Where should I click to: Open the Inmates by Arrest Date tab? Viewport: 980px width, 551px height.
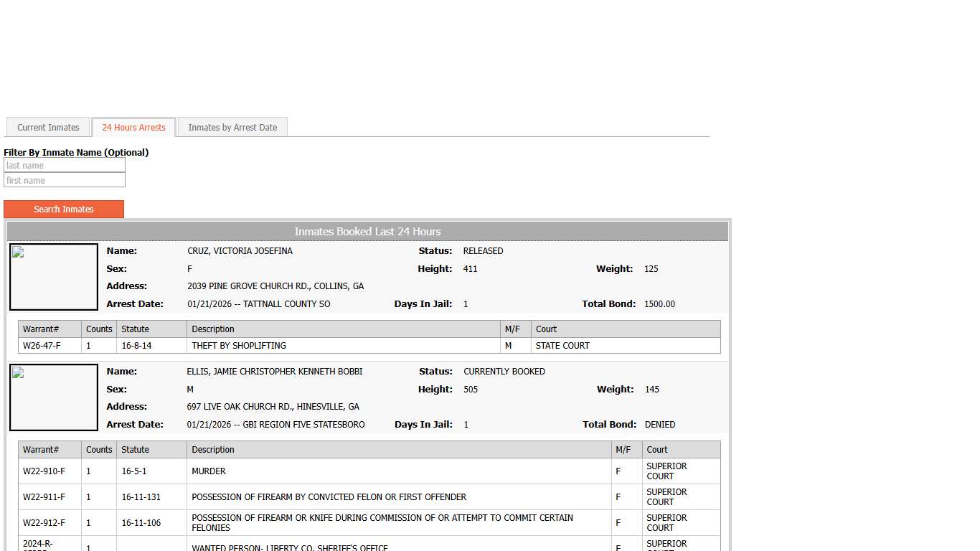232,128
